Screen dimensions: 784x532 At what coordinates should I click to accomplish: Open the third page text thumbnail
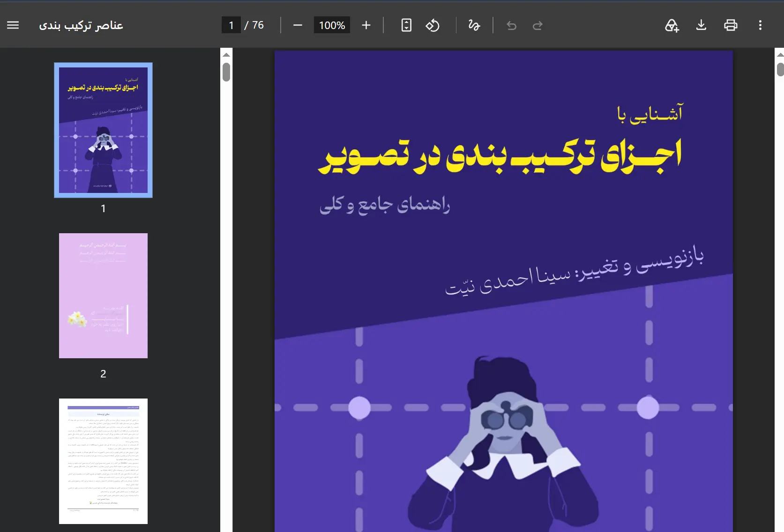pos(103,461)
